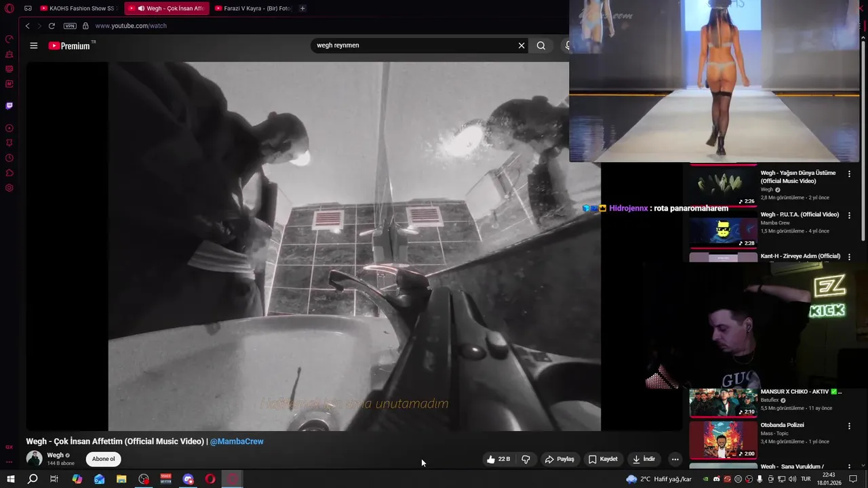This screenshot has height=488, width=868.
Task: Go back to the previous page
Action: point(27,26)
